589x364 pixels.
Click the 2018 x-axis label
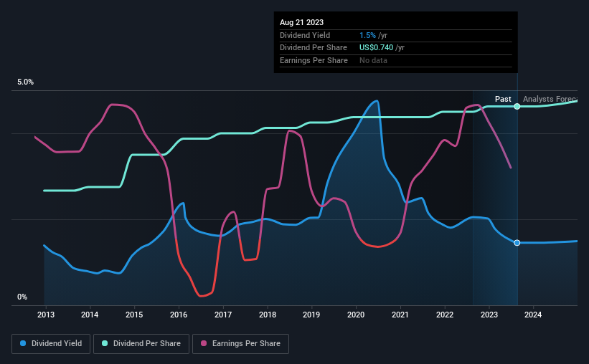(268, 315)
